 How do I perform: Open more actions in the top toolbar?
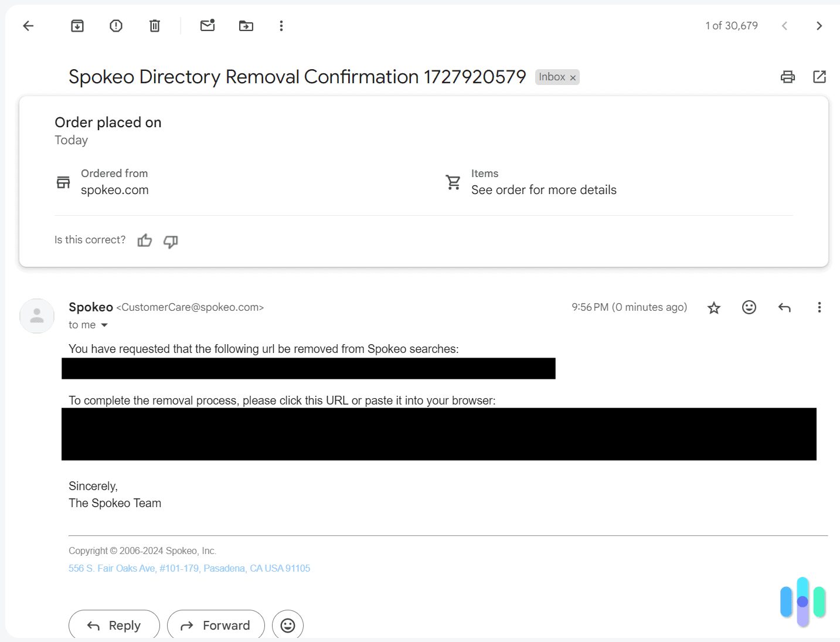pos(281,26)
